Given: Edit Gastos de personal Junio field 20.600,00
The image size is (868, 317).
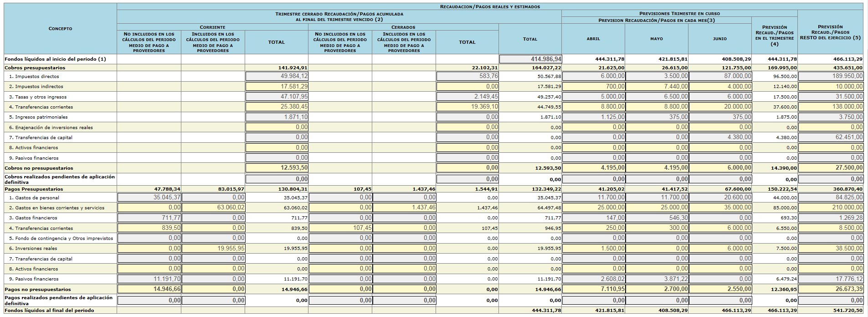Looking at the screenshot, I should 720,197.
